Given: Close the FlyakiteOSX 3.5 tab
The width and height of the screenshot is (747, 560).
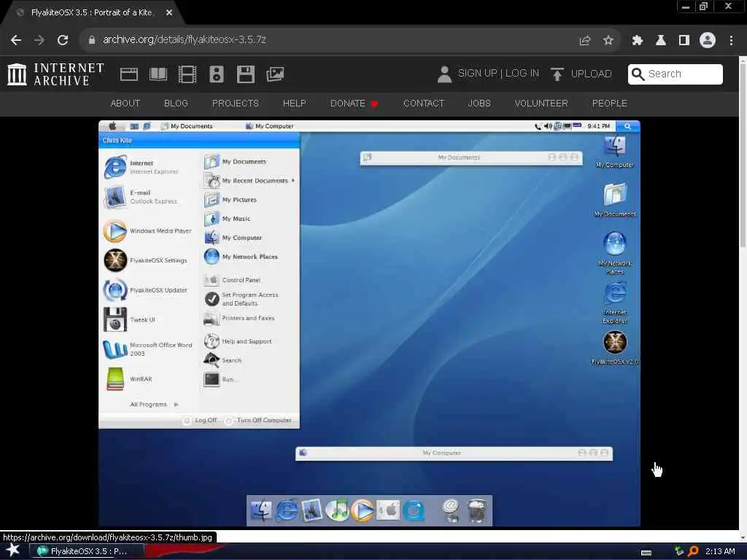Looking at the screenshot, I should tap(169, 13).
